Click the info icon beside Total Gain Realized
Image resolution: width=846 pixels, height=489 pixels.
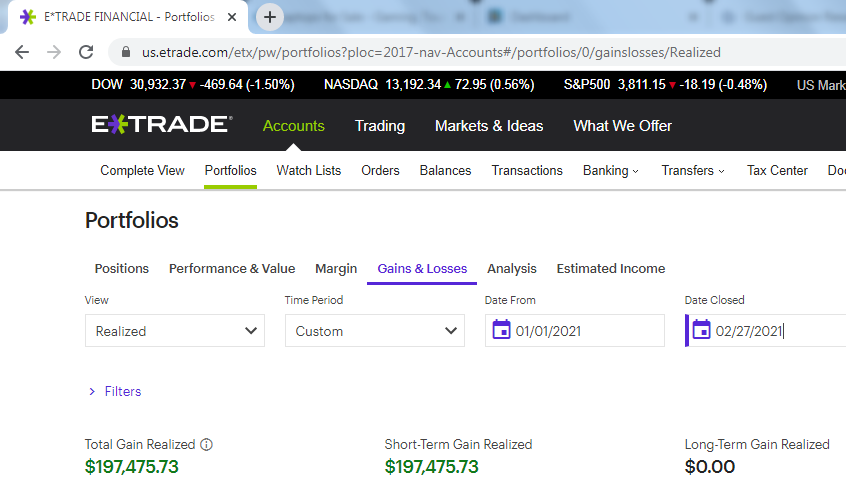[207, 445]
